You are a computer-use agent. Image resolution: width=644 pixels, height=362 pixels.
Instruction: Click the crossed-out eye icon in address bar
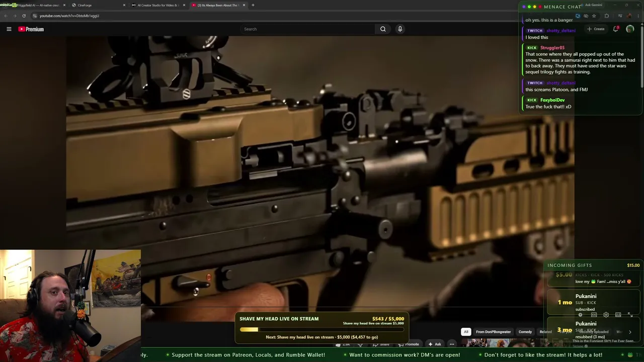[586, 16]
